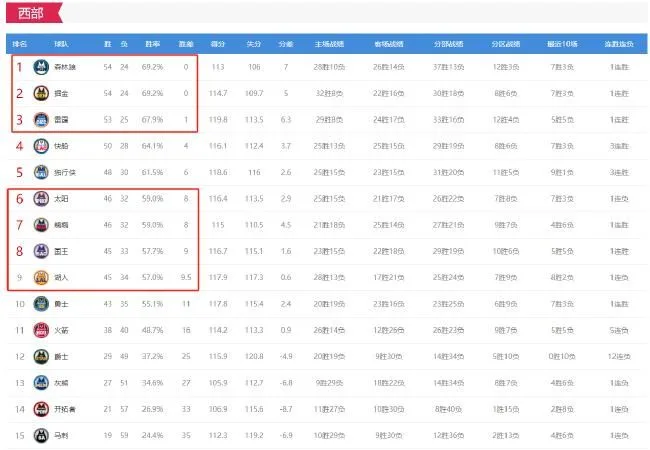Sort by the 胜差 column header
Viewport: 650px width, 450px height.
[186, 44]
